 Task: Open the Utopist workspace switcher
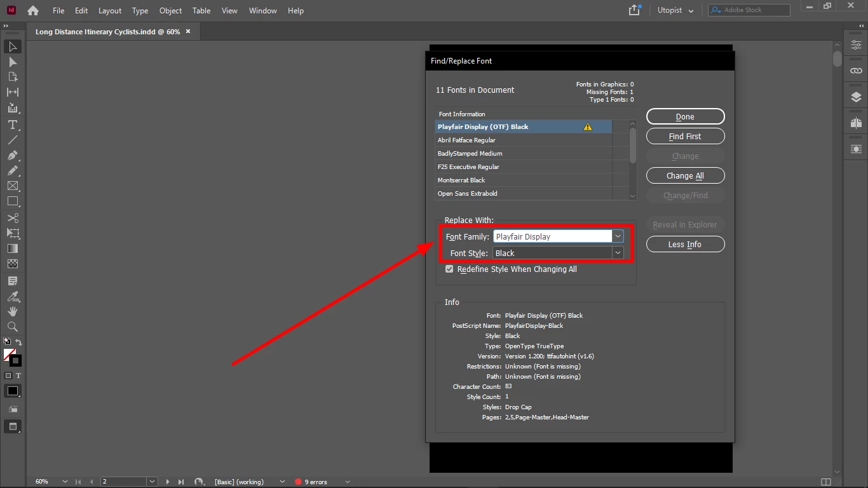click(675, 10)
